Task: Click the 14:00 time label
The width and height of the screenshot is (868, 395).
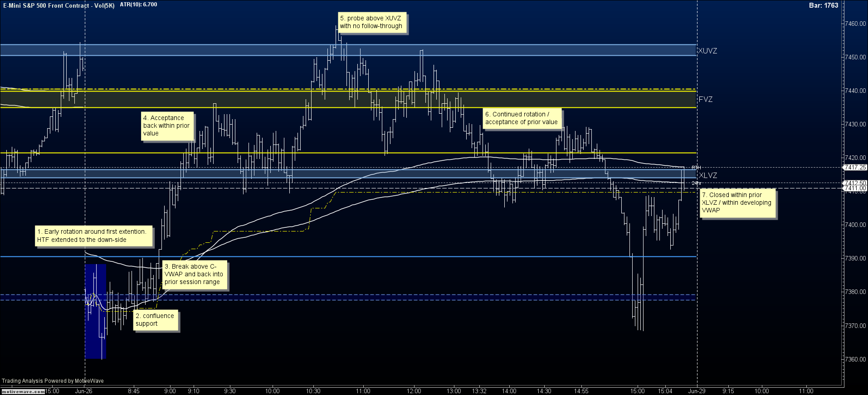Action: tap(509, 391)
